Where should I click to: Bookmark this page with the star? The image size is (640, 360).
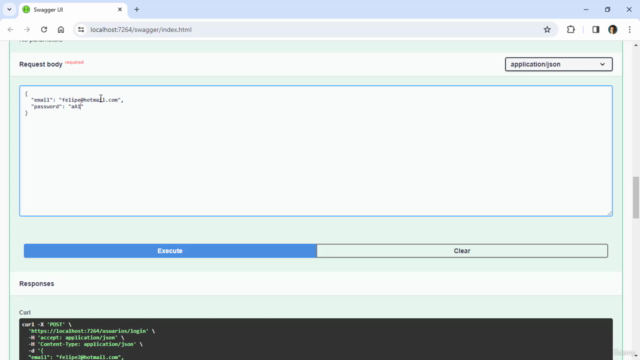click(547, 29)
